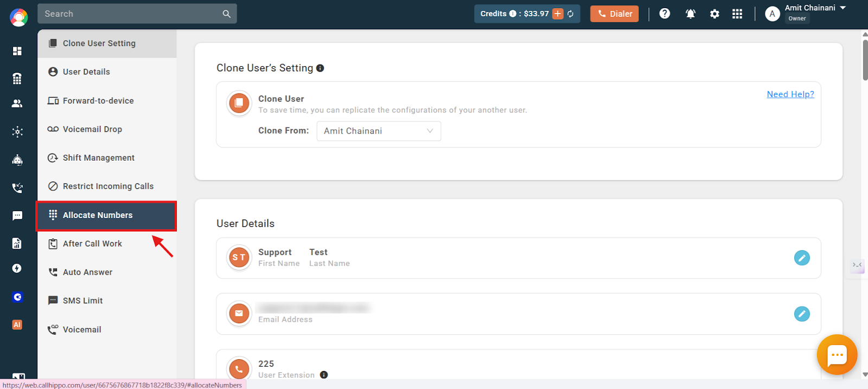868x389 pixels.
Task: Open Forward-to-device settings
Action: (x=107, y=101)
